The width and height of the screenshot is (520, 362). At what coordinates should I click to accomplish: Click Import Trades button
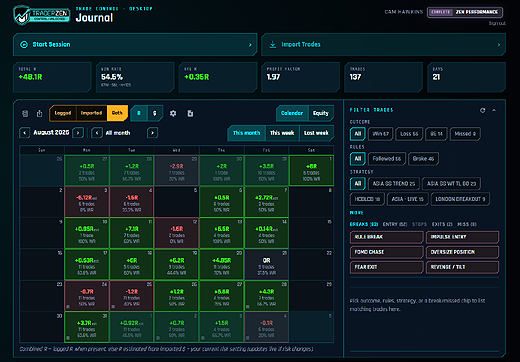tap(383, 44)
